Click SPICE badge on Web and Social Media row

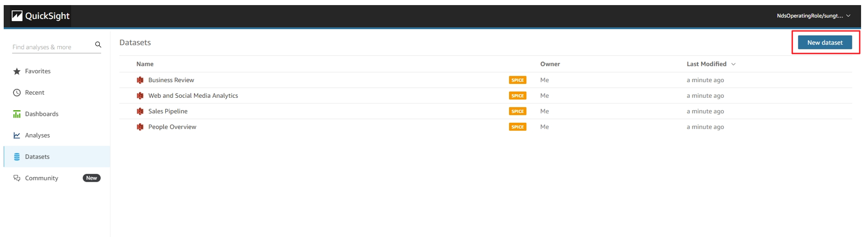click(517, 96)
